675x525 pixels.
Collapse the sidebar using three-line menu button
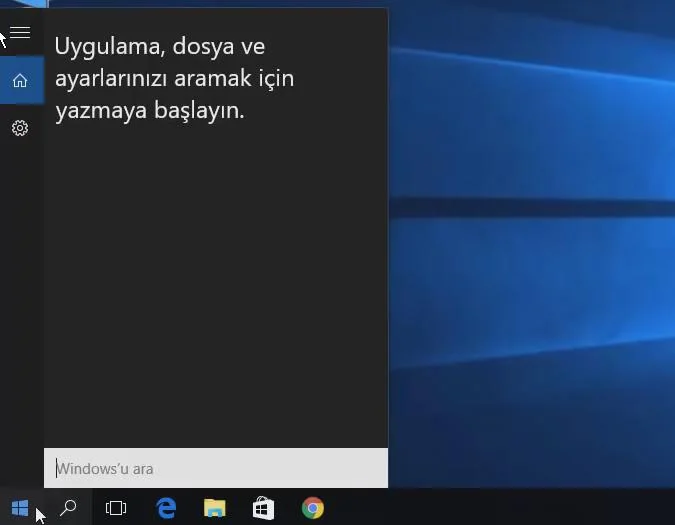pos(20,33)
